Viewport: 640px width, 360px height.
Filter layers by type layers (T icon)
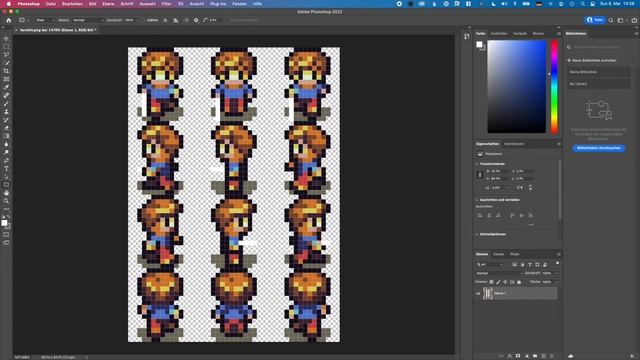530,264
